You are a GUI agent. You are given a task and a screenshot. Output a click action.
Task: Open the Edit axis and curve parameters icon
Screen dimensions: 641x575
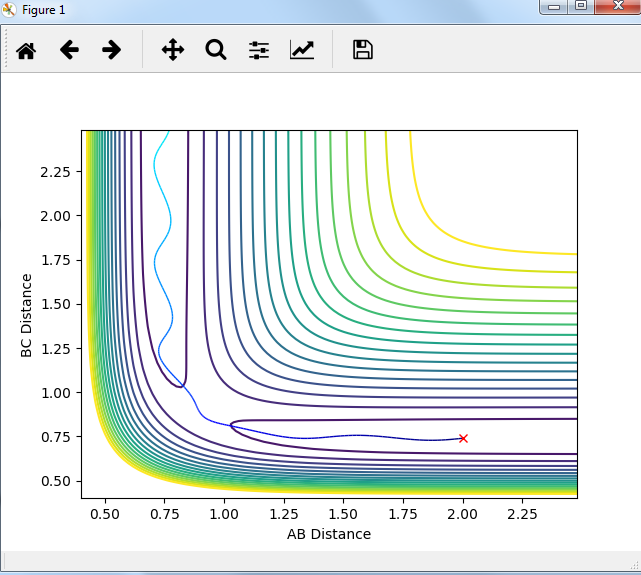click(302, 50)
